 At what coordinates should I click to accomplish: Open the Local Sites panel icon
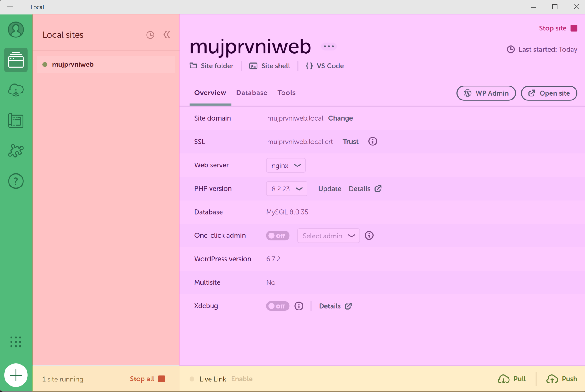(x=16, y=60)
